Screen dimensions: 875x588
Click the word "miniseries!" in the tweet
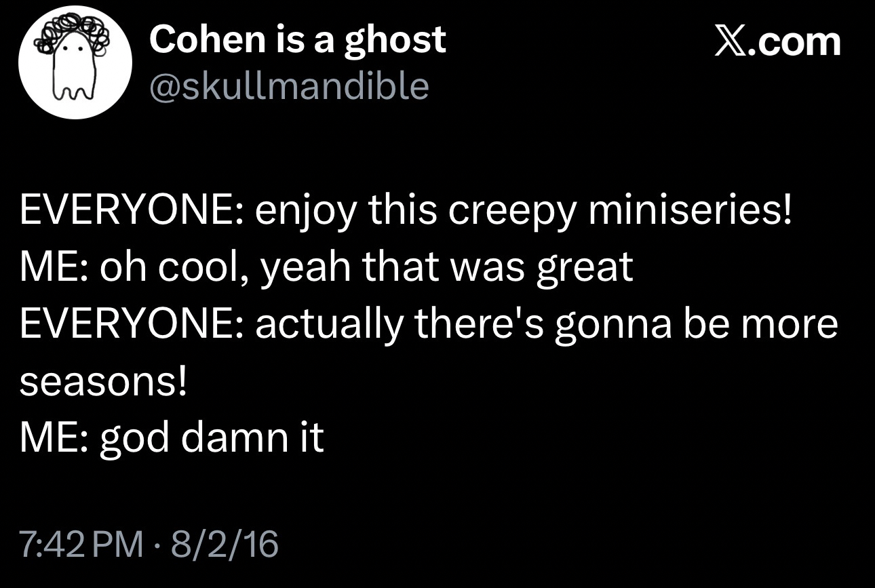690,211
